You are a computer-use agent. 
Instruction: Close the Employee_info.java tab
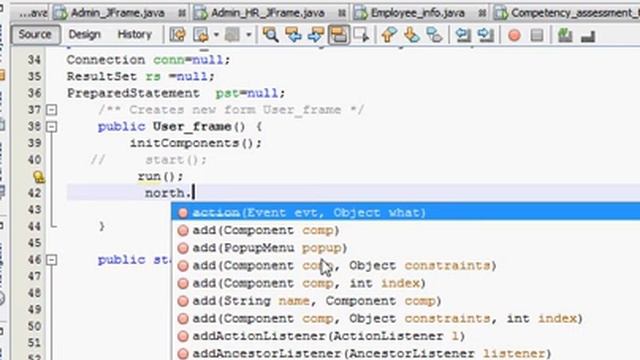click(x=482, y=13)
